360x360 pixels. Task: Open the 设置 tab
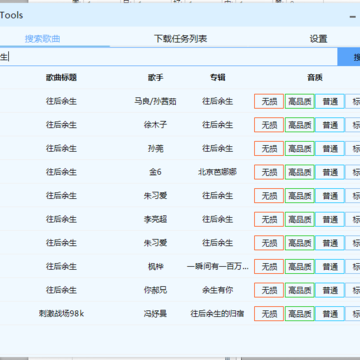pyautogui.click(x=318, y=39)
